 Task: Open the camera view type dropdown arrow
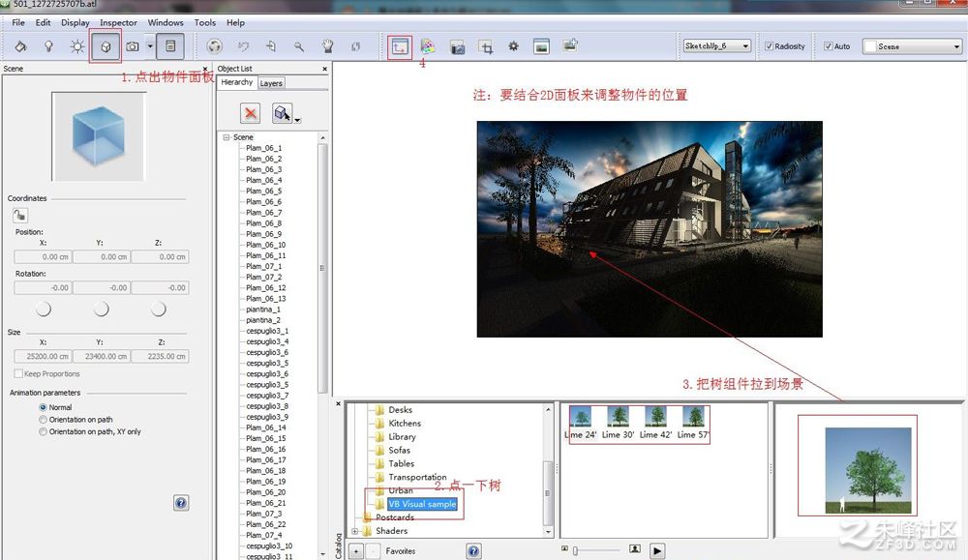(x=150, y=46)
